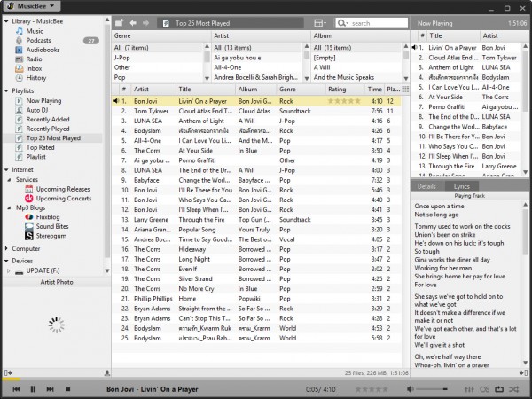Screen dimensions: 532x399
Task: Click the back navigation arrow
Action: [132, 22]
